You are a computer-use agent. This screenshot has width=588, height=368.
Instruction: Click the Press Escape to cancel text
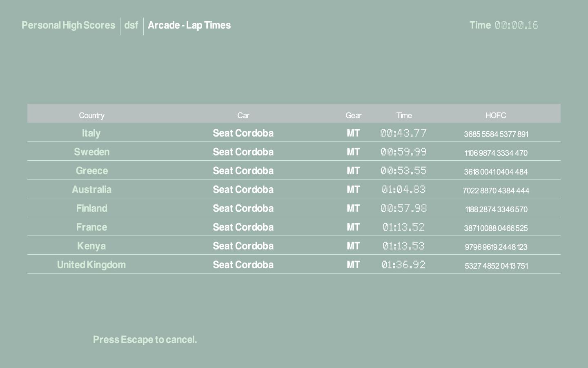click(145, 340)
